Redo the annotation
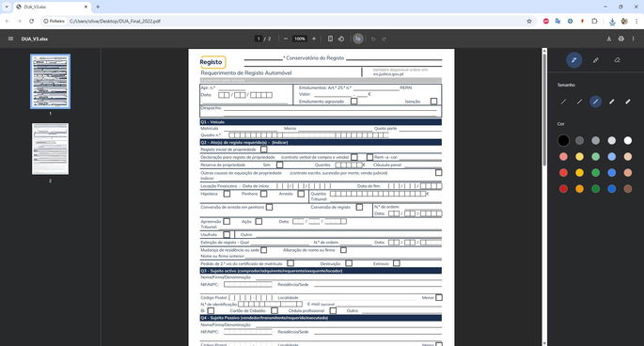The height and width of the screenshot is (346, 644). [384, 39]
